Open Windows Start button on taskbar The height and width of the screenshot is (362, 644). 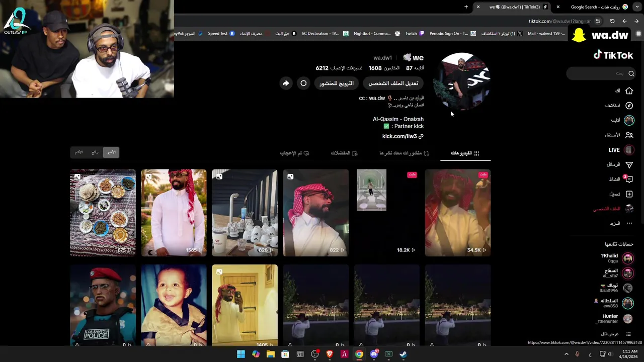241,354
